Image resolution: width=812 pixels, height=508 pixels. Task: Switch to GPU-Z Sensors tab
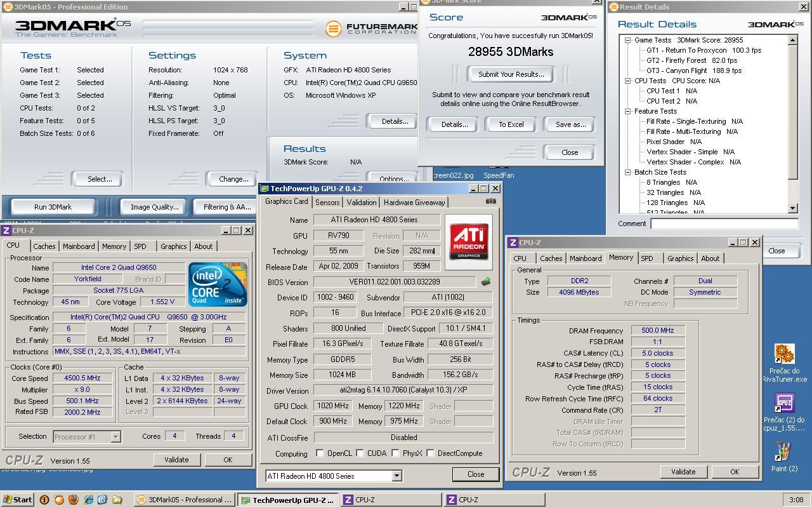pos(327,203)
